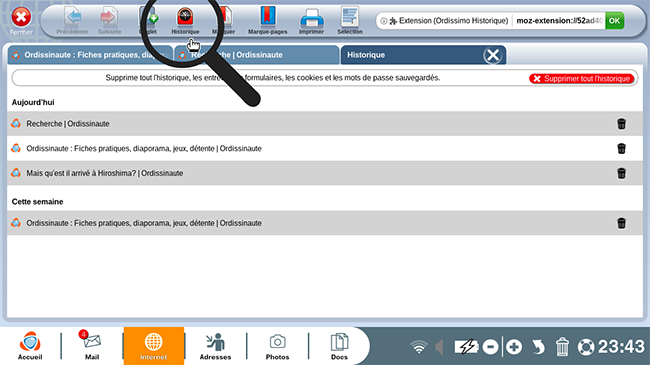The height and width of the screenshot is (365, 650).
Task: Click the green OK button
Action: [x=614, y=21]
